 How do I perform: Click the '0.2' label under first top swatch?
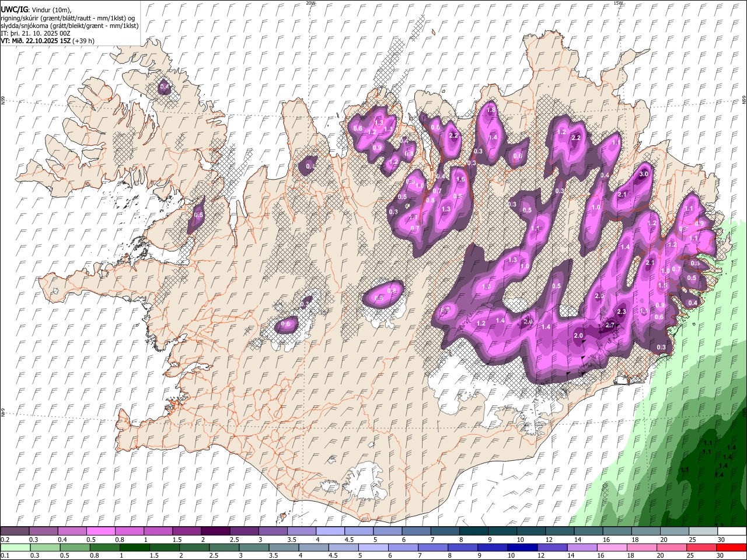point(5,540)
